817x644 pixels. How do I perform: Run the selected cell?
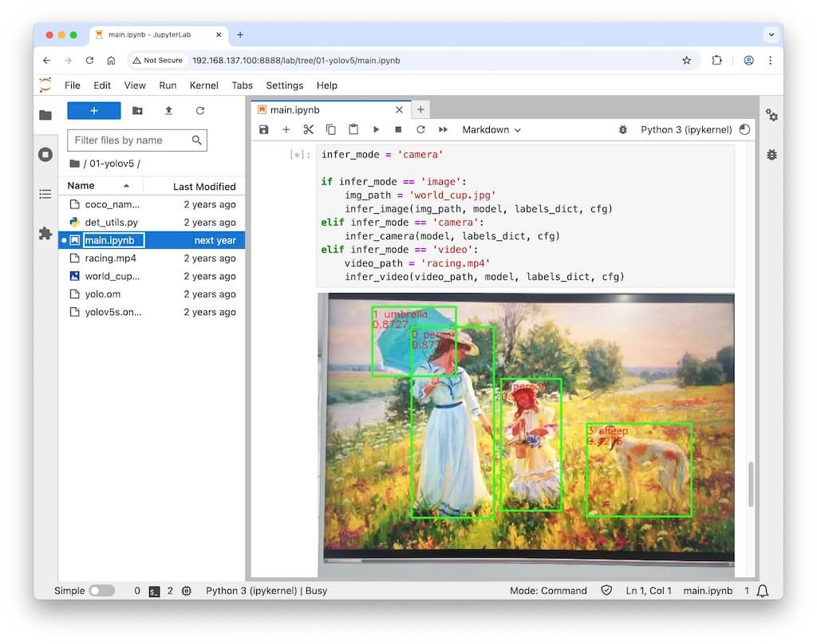[x=376, y=130]
